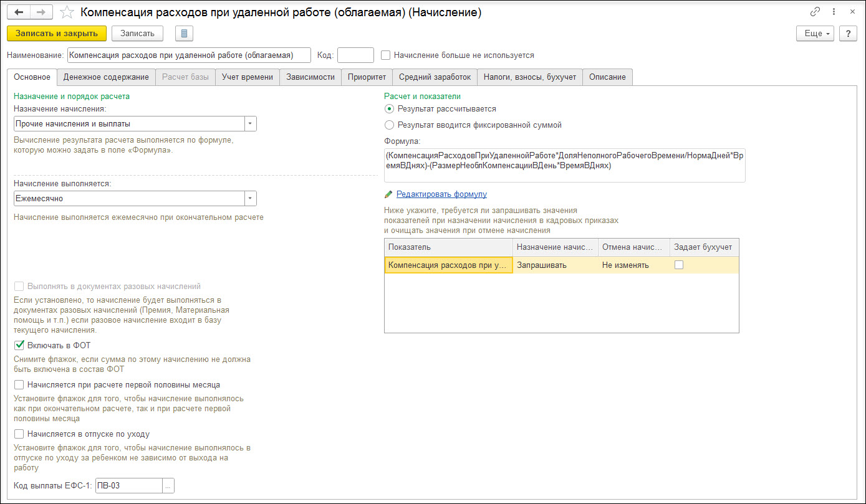Open the Денежное содержание tab
Image resolution: width=866 pixels, height=504 pixels.
(x=106, y=77)
